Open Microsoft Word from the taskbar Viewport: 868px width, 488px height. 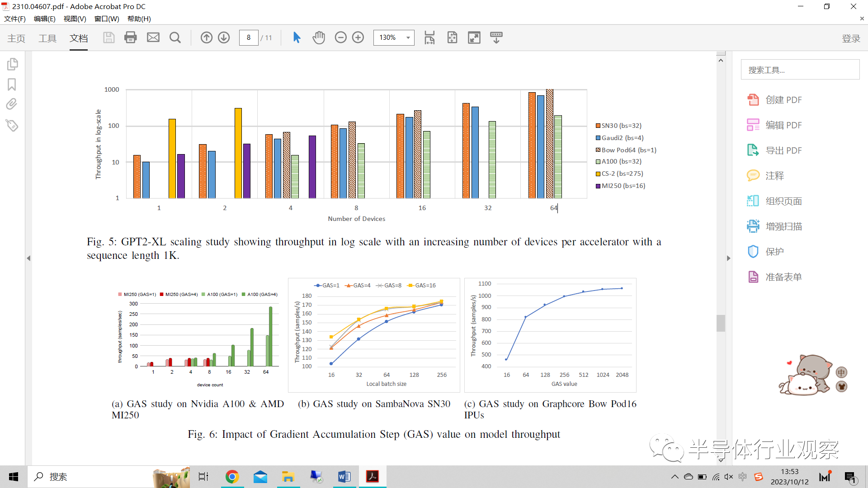pos(344,477)
